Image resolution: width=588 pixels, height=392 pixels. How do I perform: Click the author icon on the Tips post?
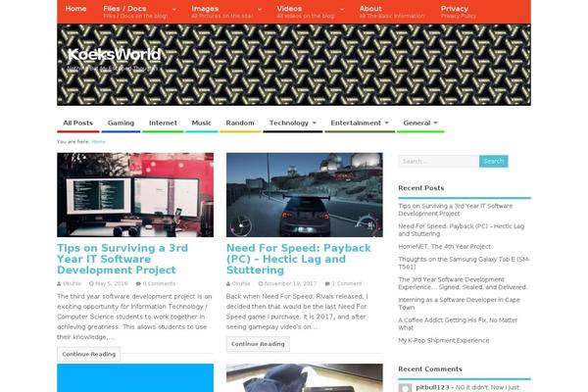pyautogui.click(x=59, y=284)
